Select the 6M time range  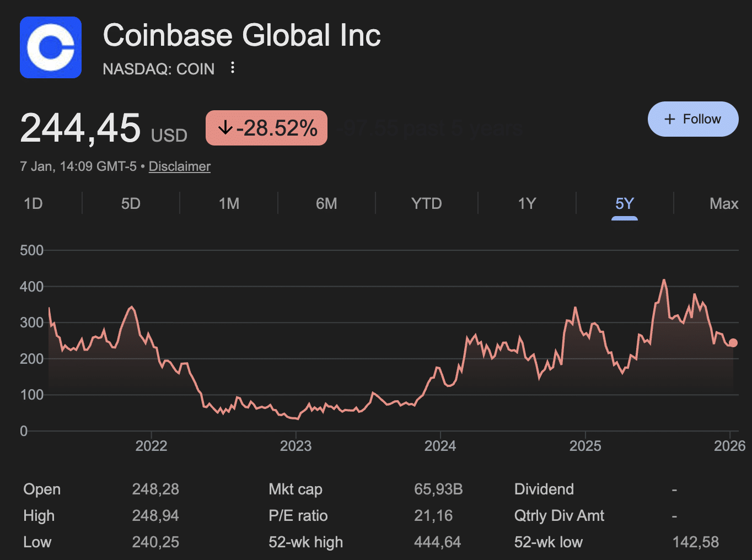326,203
